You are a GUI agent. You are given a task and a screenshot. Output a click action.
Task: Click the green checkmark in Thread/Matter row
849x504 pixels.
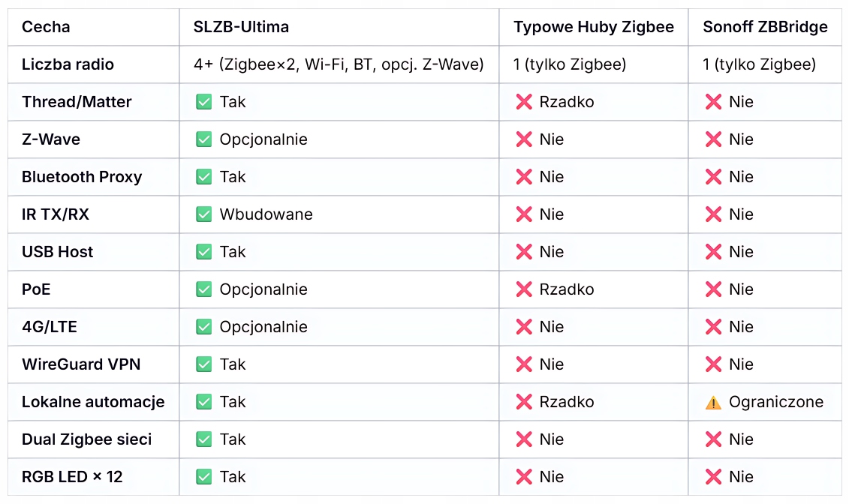(x=203, y=102)
